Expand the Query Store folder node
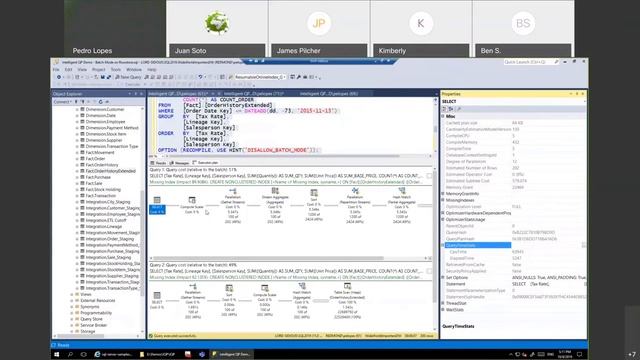This screenshot has height=360, width=640. (x=71, y=319)
